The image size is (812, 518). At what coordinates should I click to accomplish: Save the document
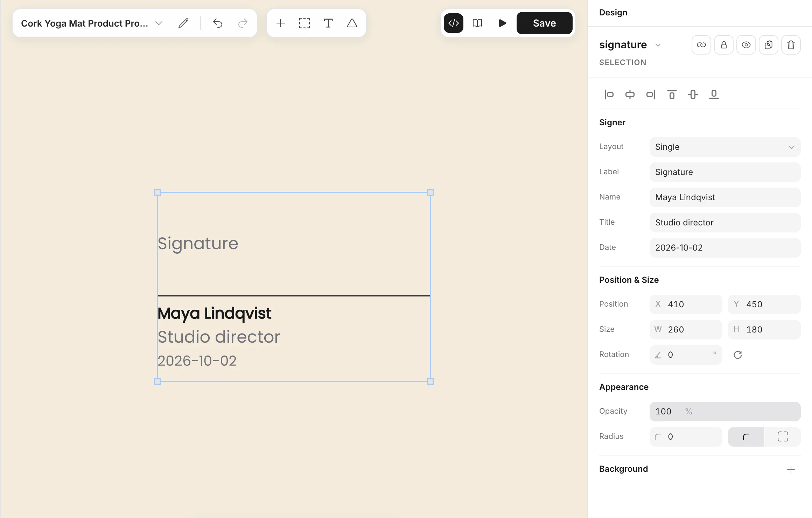[545, 23]
